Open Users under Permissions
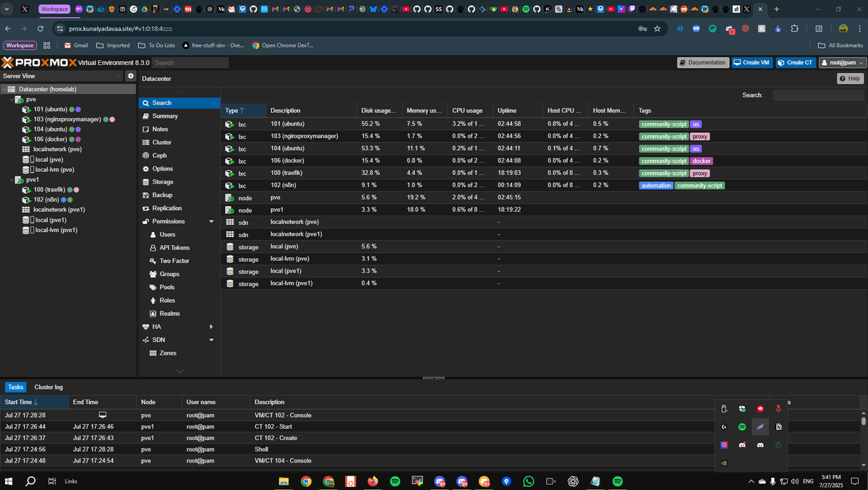 coord(179,235)
